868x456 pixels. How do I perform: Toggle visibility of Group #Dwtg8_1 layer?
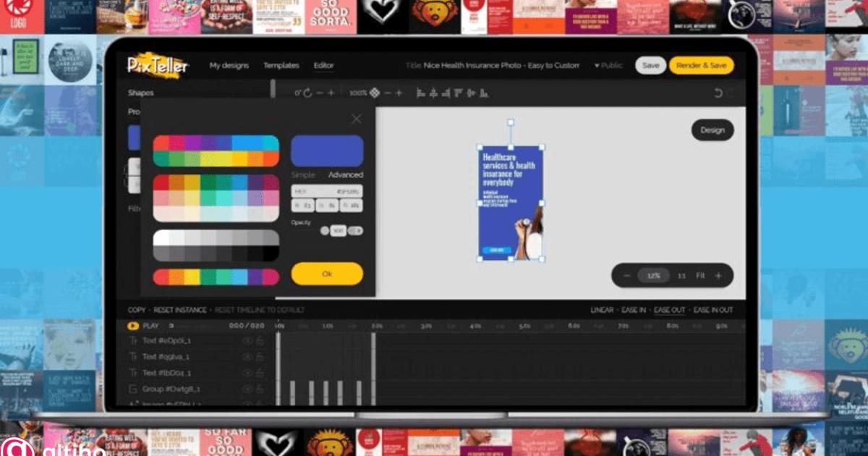point(247,389)
